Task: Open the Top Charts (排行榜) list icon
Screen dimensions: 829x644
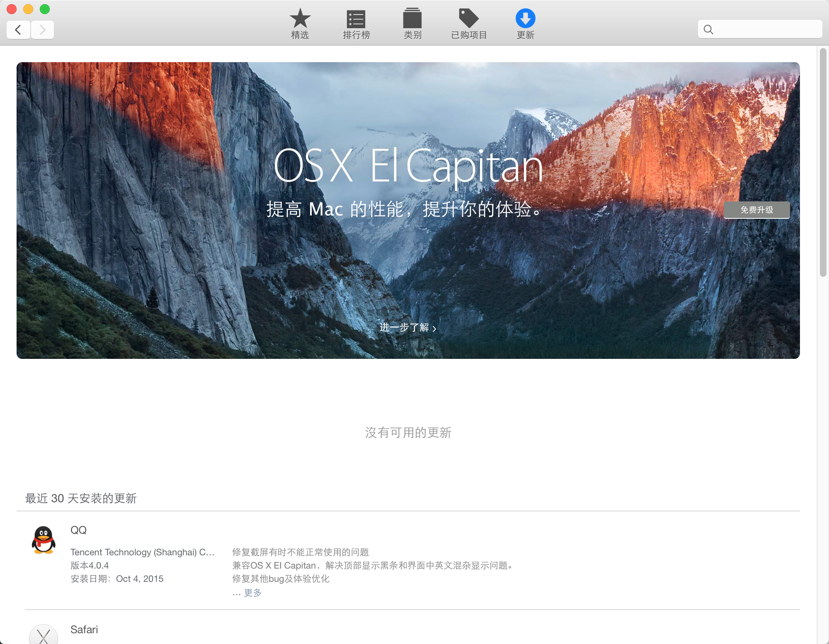Action: click(356, 19)
